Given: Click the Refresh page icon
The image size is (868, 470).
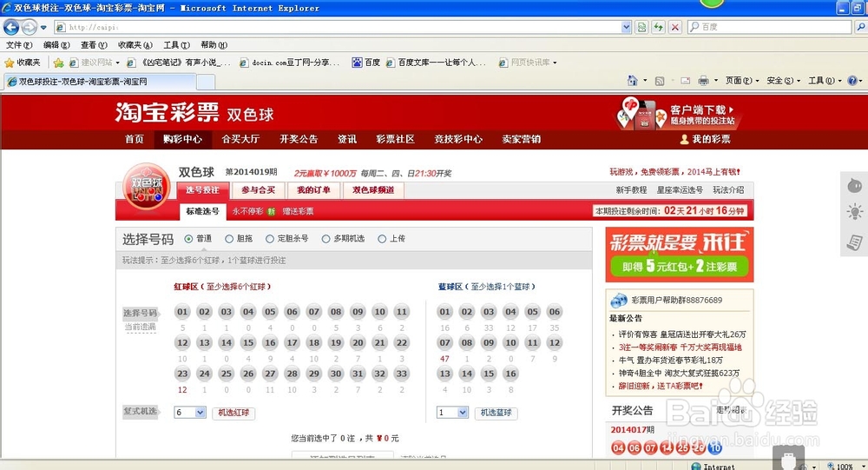Looking at the screenshot, I should click(658, 27).
